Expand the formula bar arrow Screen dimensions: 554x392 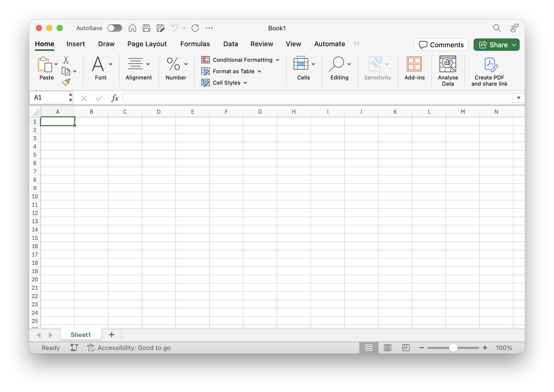[x=518, y=98]
